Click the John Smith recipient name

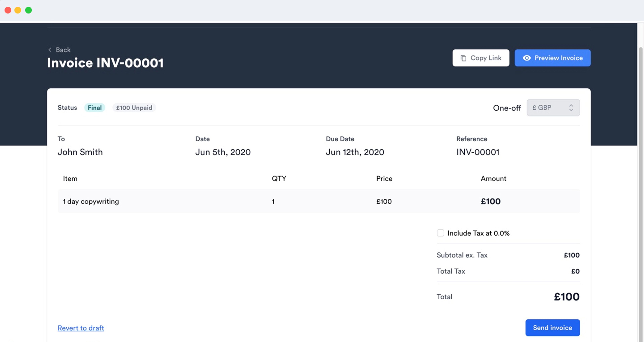point(80,152)
